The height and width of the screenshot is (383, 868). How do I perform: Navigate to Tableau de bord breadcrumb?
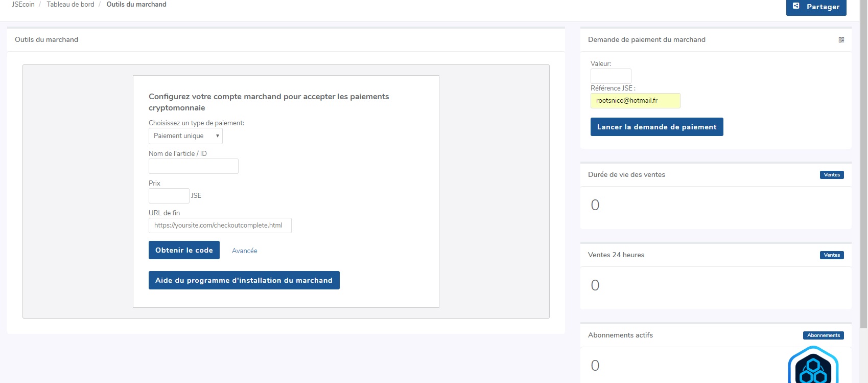(71, 5)
